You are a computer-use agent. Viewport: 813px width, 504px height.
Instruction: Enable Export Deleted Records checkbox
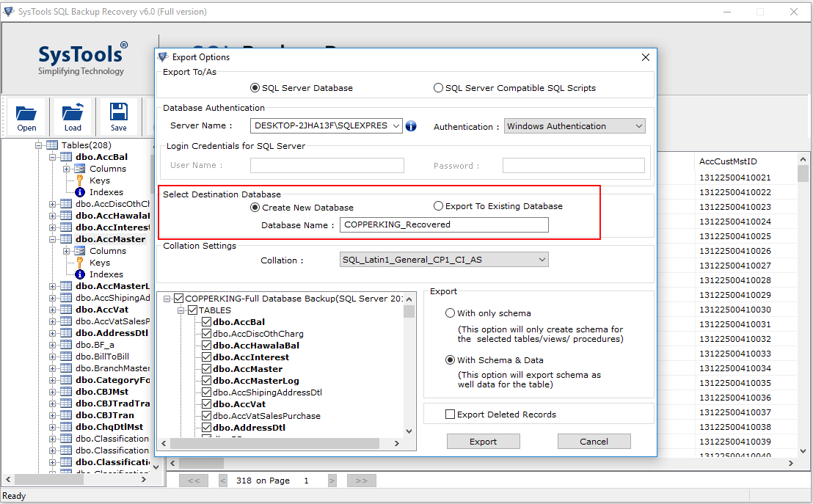point(450,414)
